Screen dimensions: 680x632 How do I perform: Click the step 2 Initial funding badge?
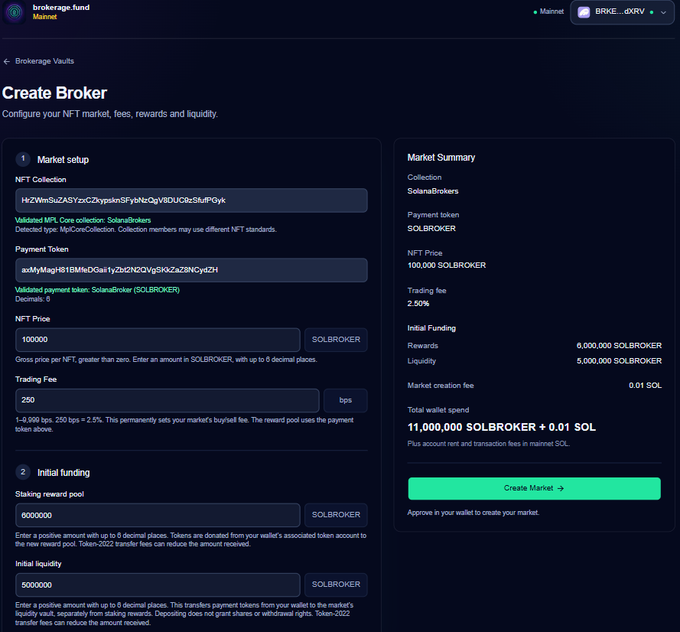coord(23,472)
